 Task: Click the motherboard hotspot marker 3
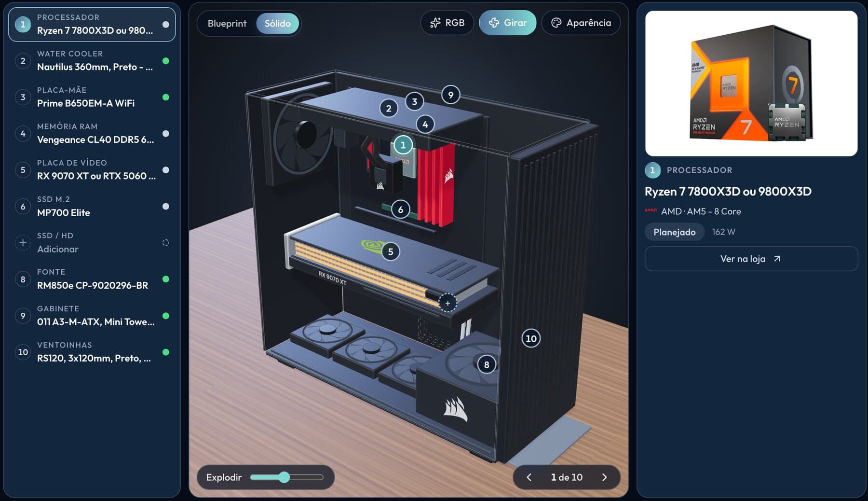pos(414,101)
